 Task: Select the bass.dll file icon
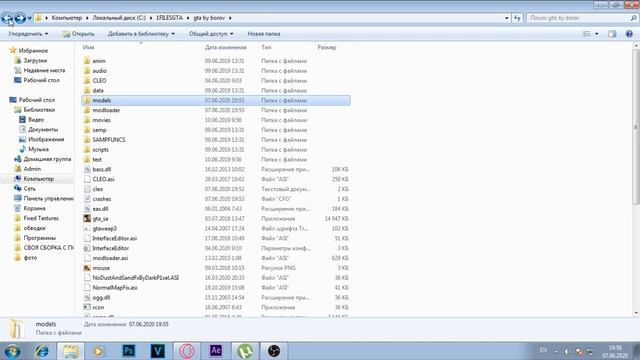(87, 169)
